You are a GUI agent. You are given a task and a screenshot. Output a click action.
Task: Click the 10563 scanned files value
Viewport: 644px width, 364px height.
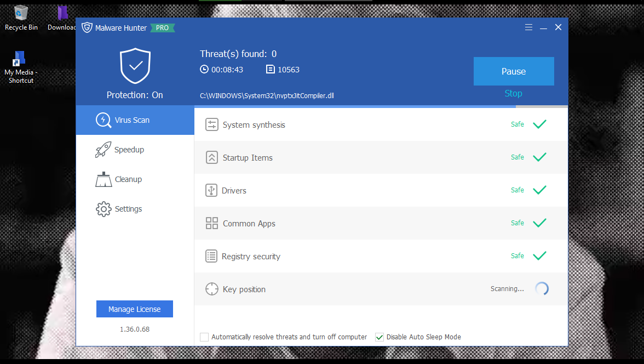click(289, 70)
